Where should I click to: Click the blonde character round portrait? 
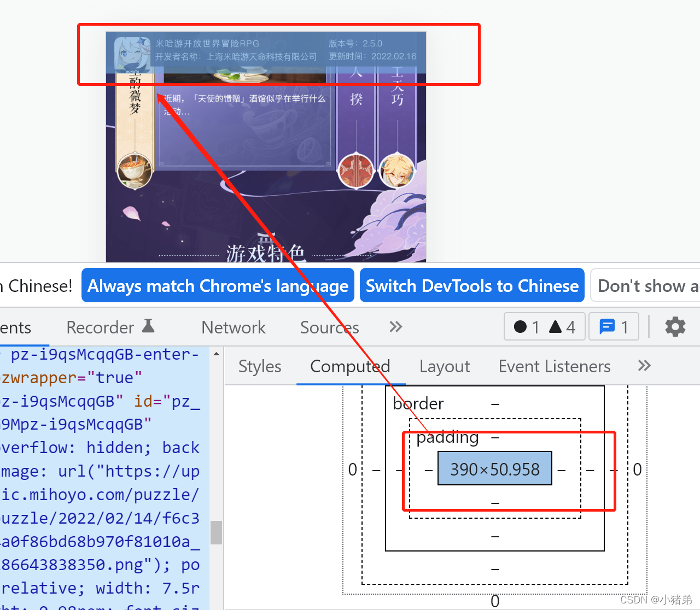tap(396, 171)
